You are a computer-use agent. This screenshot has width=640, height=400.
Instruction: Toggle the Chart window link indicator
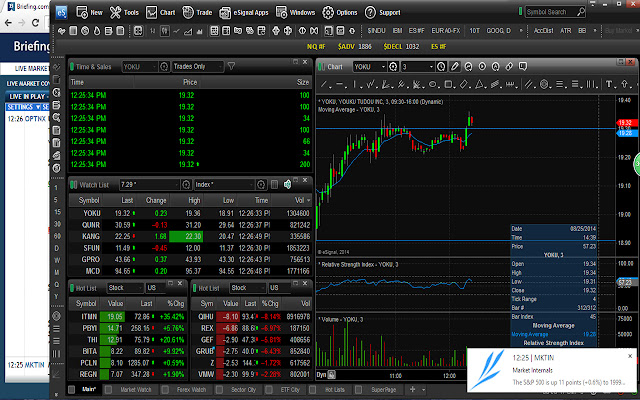click(321, 66)
